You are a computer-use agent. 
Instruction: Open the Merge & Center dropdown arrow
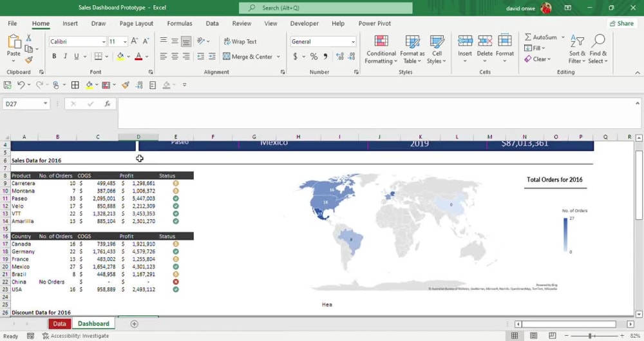click(278, 57)
